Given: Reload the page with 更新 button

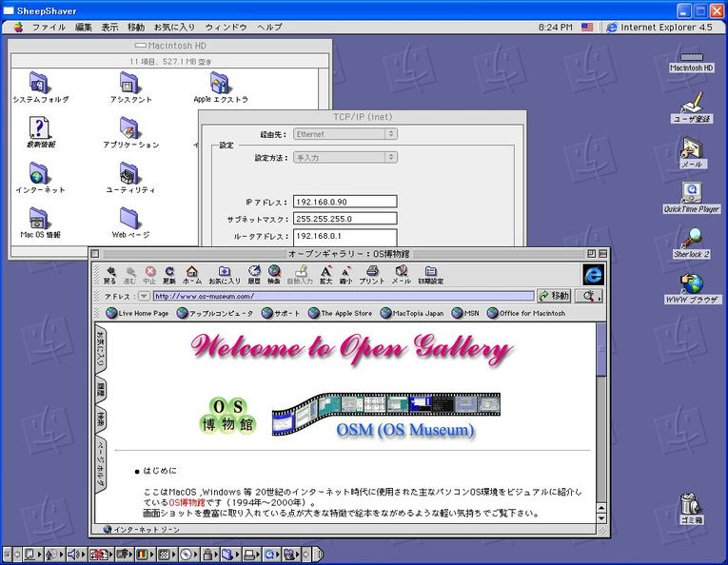Looking at the screenshot, I should pyautogui.click(x=169, y=275).
